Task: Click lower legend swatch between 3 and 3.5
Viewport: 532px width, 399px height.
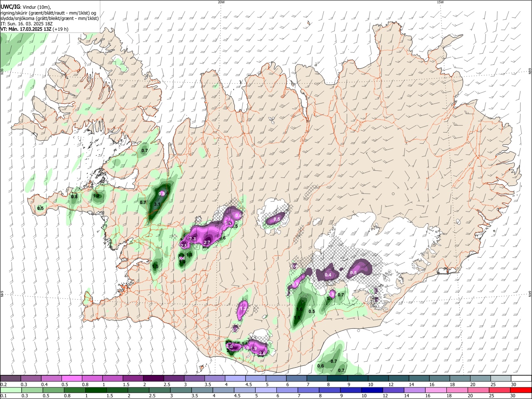Action: (180, 390)
